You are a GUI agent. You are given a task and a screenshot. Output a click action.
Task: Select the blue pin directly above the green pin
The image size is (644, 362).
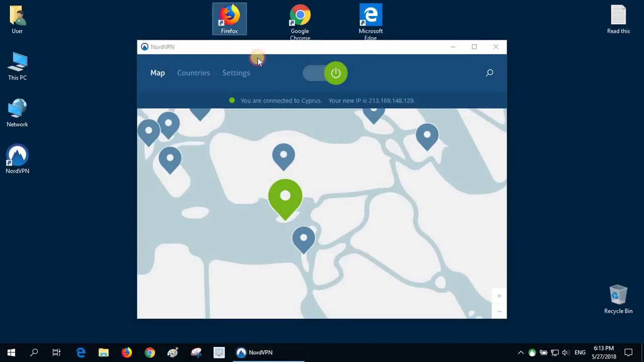[x=283, y=157]
